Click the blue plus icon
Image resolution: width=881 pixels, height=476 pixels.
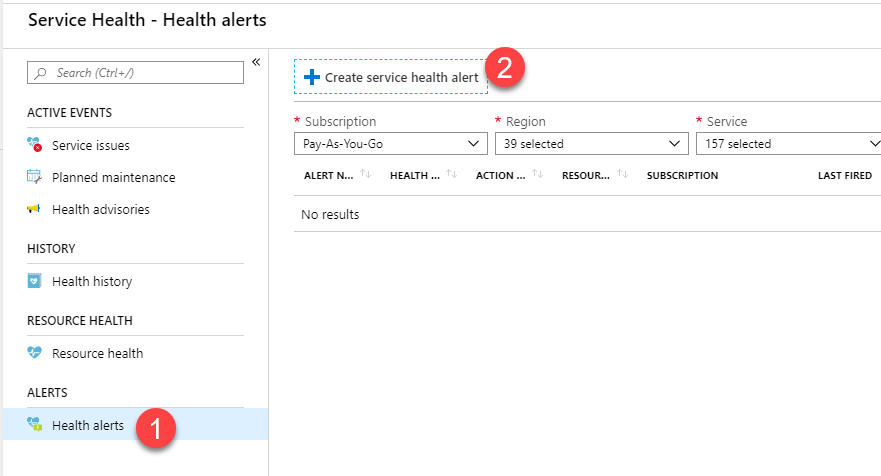coord(311,77)
